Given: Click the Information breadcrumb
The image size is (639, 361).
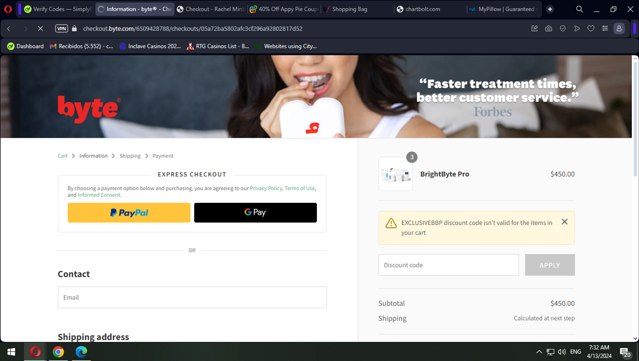Looking at the screenshot, I should pos(93,156).
